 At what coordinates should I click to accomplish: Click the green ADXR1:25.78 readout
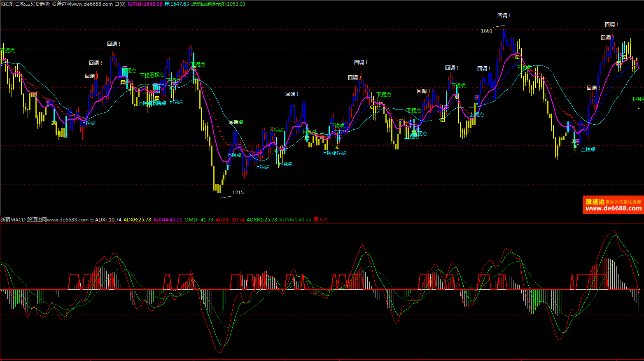pyautogui.click(x=261, y=220)
